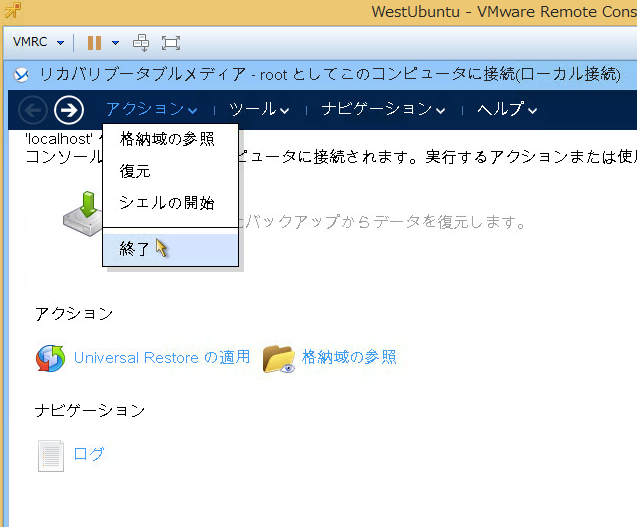
Task: Open the ヘルプ menu
Action: pos(507,109)
